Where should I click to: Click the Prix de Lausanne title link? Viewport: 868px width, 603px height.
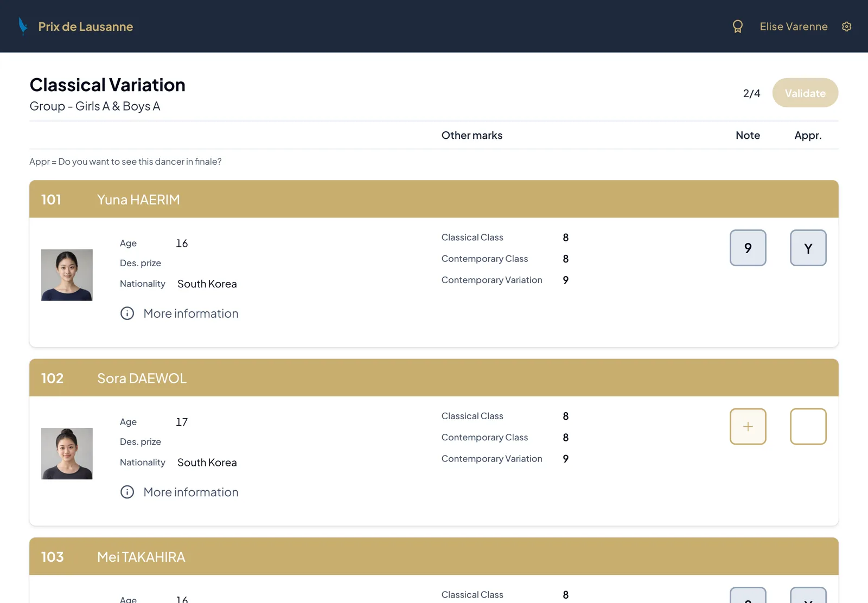pos(86,27)
